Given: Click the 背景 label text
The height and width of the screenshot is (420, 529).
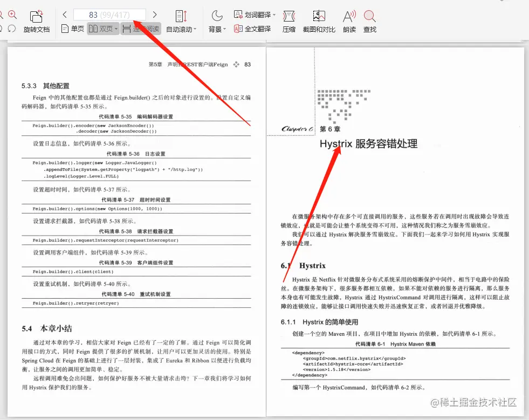Looking at the screenshot, I should (215, 30).
